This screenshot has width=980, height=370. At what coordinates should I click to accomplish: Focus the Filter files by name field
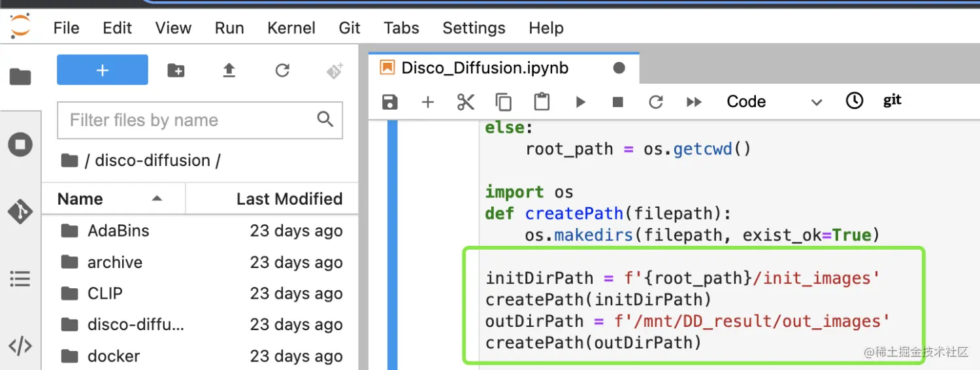coord(200,120)
